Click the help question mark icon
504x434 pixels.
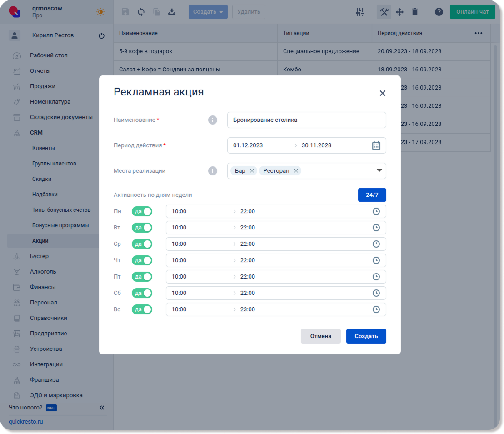pyautogui.click(x=439, y=12)
